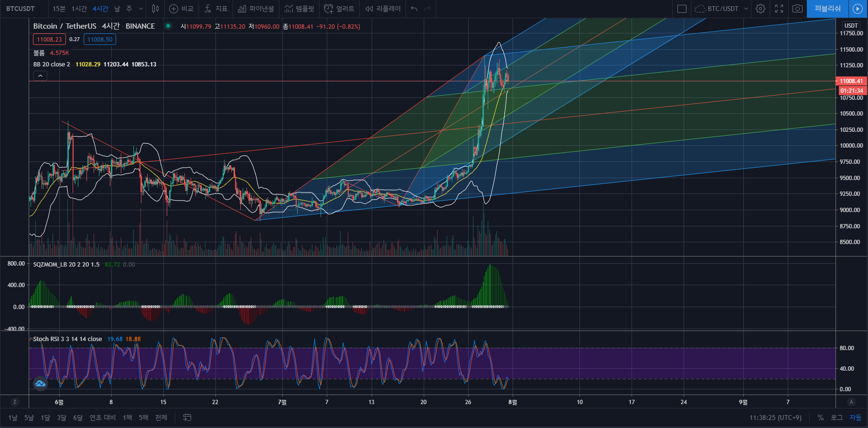Select the 주 (weekly) timeframe
This screenshot has width=868, height=428.
(129, 9)
